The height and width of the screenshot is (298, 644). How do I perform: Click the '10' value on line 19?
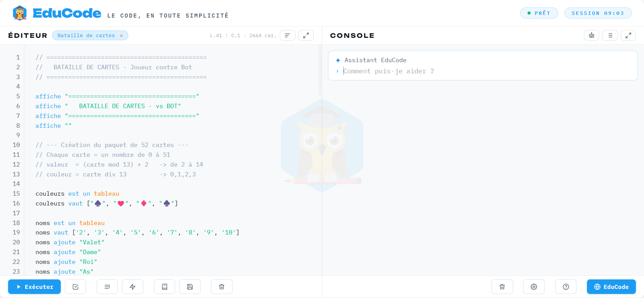click(x=229, y=232)
